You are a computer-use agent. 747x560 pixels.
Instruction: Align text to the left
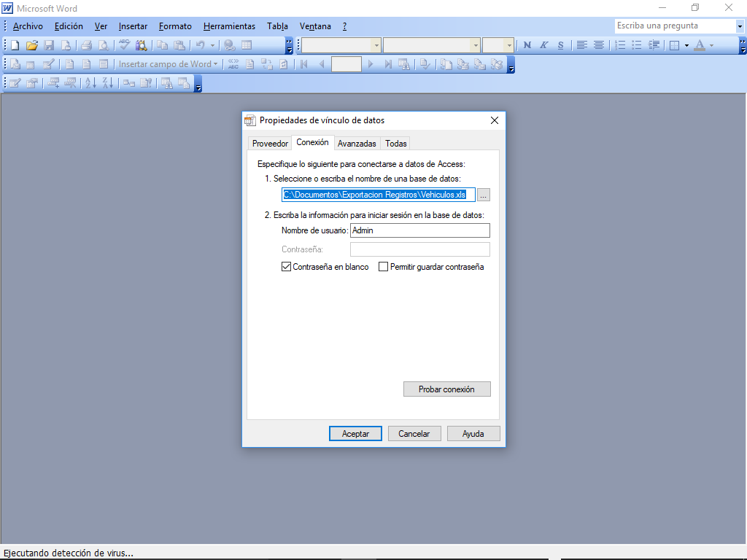(x=581, y=45)
